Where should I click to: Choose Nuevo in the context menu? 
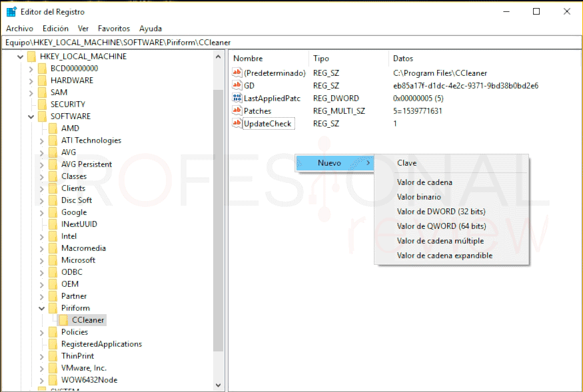click(334, 163)
